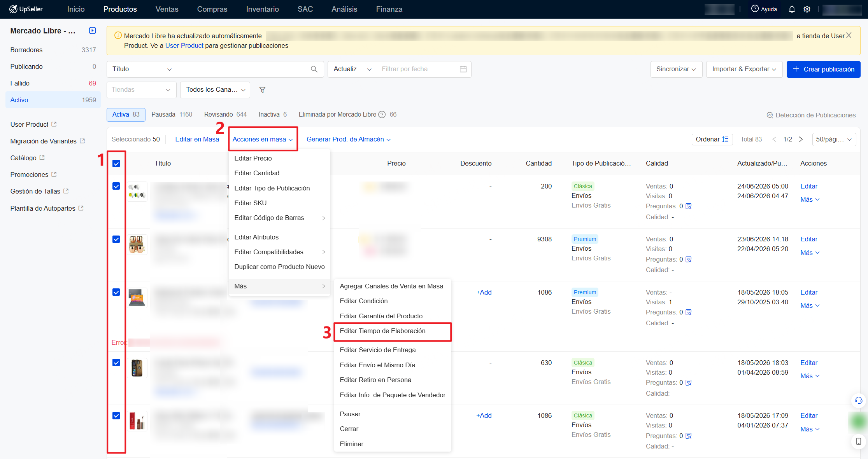Open the settings gear icon
868x459 pixels.
[x=807, y=9]
